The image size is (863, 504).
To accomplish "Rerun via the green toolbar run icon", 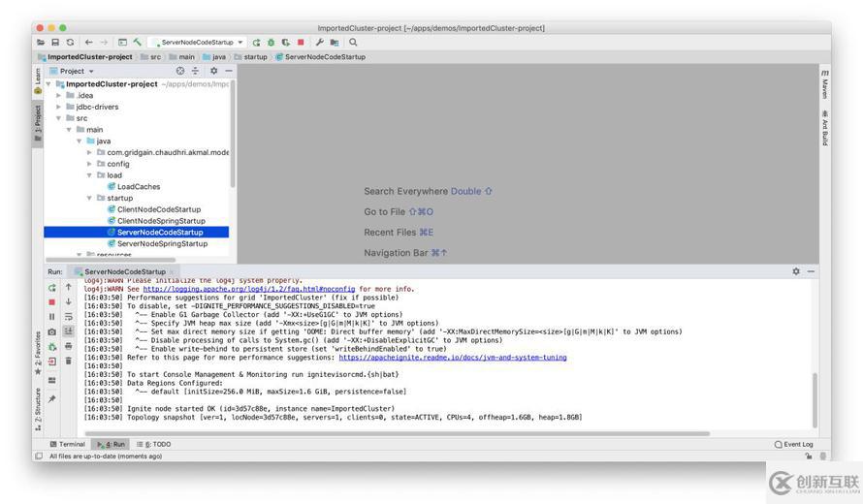I will point(257,43).
